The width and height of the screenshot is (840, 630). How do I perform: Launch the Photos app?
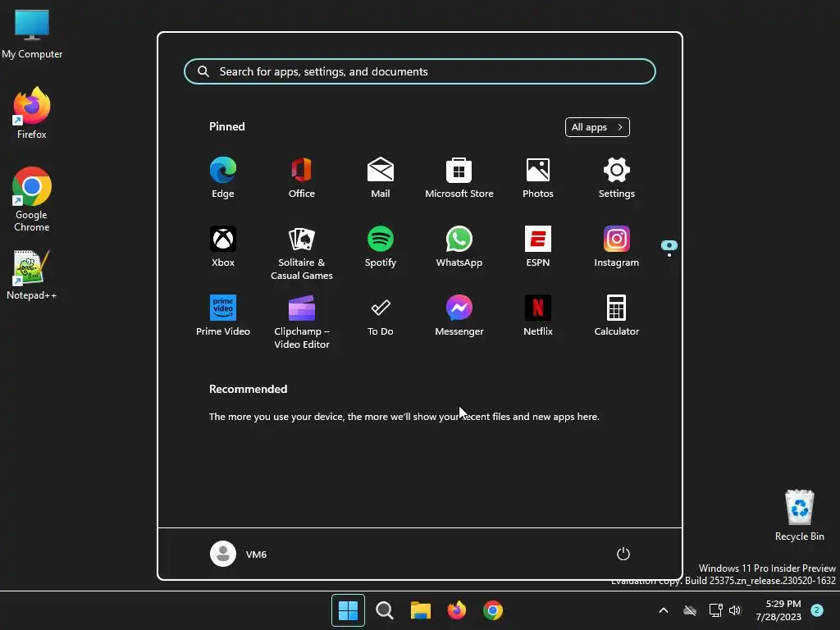538,178
